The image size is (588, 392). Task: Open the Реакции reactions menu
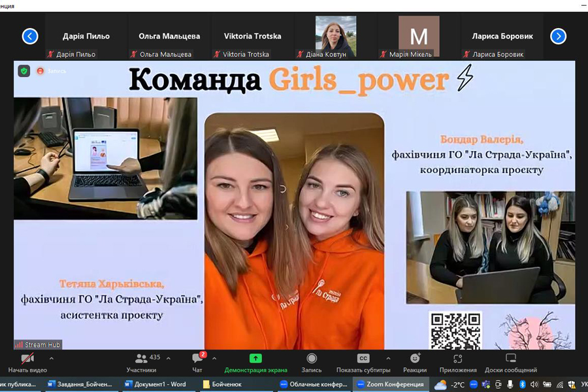coord(415,363)
